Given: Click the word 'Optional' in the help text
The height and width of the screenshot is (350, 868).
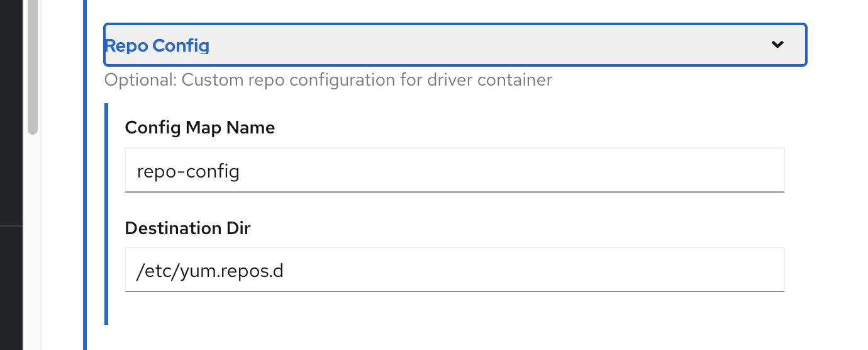Looking at the screenshot, I should click(130, 81).
